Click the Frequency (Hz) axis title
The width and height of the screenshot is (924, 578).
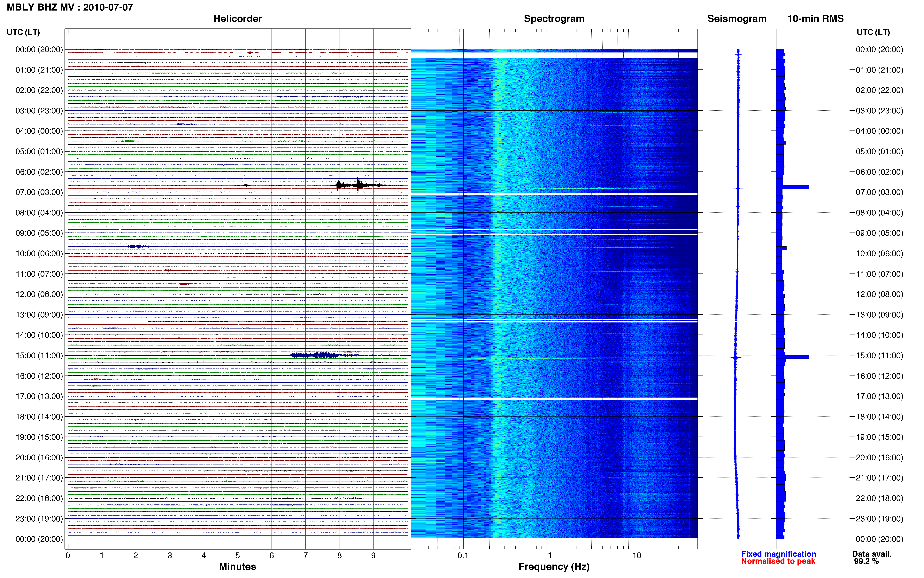tap(554, 566)
